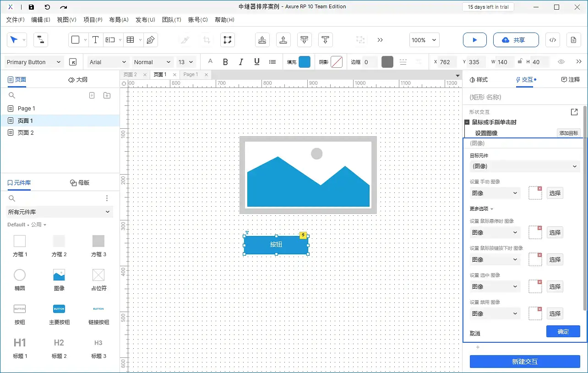
Task: Click the blue fill color swatch
Action: click(305, 62)
